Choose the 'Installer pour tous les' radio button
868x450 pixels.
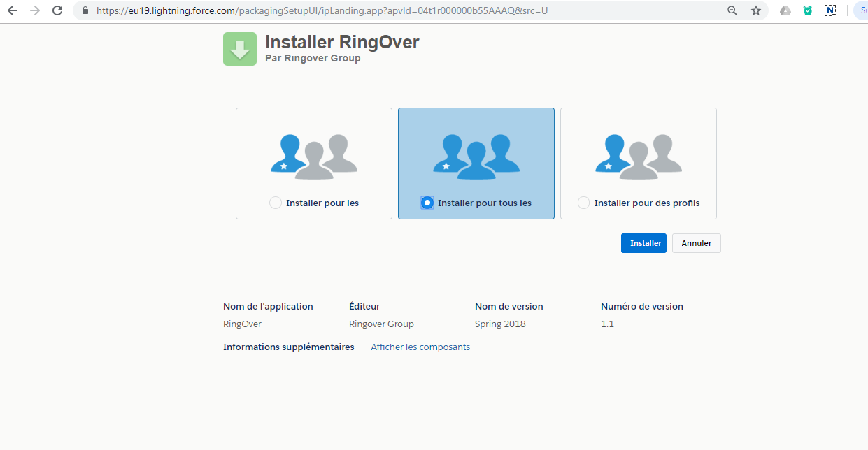pos(427,203)
